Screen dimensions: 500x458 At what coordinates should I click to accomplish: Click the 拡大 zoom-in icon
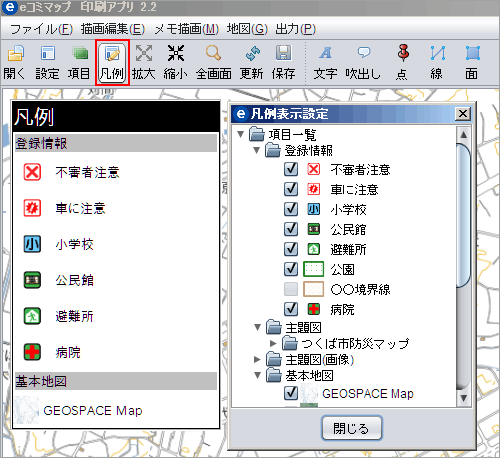click(144, 53)
